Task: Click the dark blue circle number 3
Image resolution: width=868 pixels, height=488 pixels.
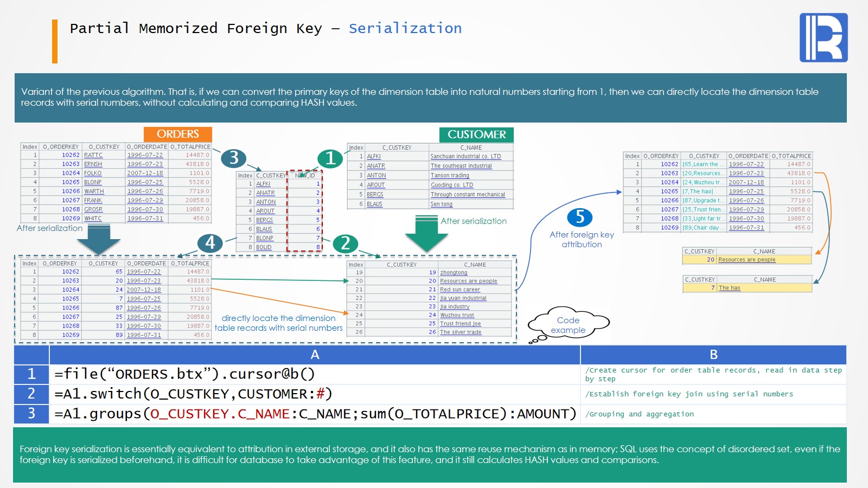Action: [x=234, y=158]
